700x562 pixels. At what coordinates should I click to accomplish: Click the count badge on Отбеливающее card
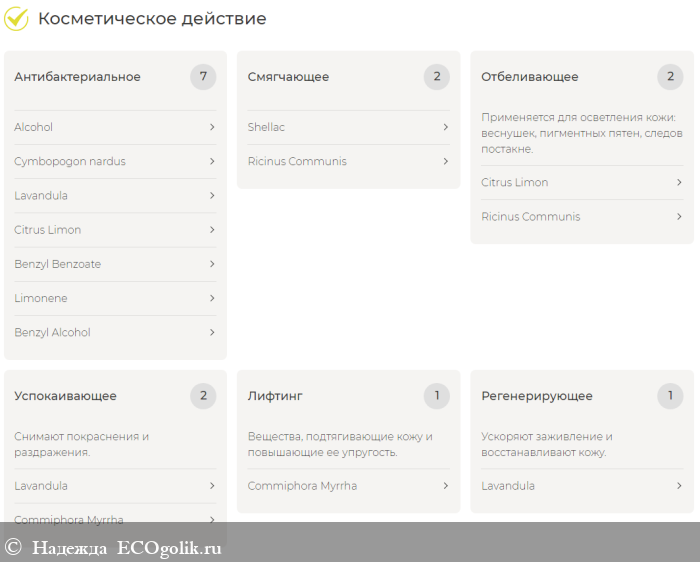670,77
